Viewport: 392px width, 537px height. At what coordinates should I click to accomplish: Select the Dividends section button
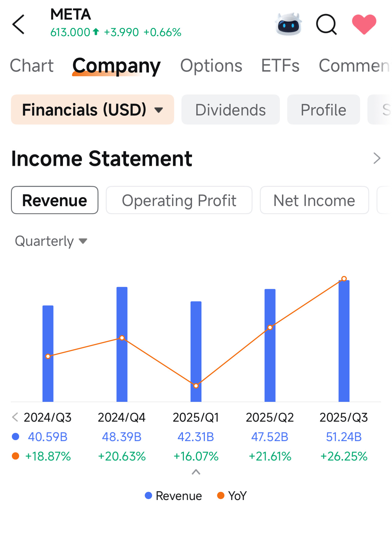click(230, 110)
